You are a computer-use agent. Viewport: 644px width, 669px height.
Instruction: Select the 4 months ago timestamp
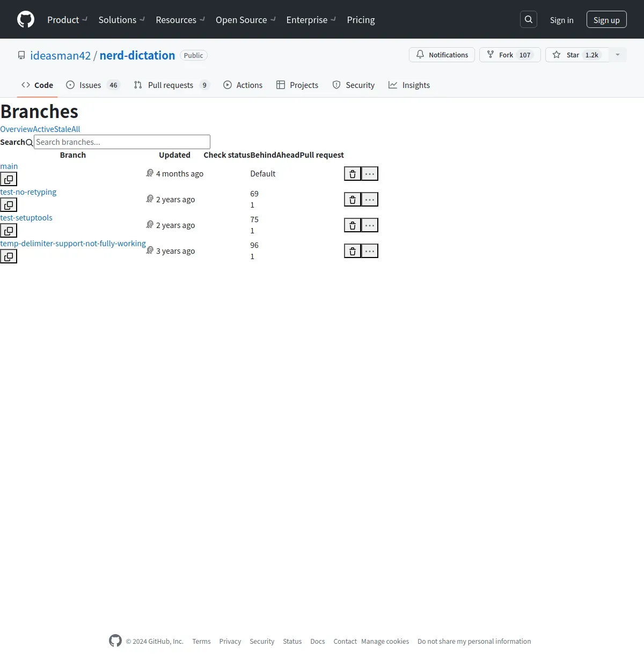click(180, 174)
